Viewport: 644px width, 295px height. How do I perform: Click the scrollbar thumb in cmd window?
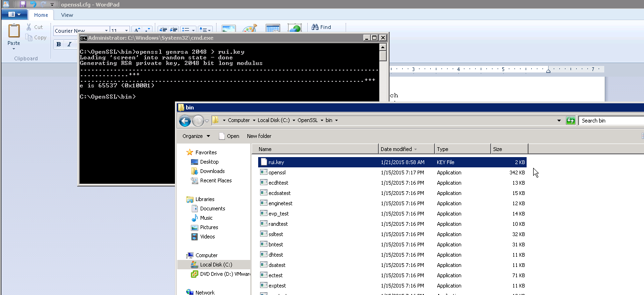pos(383,56)
